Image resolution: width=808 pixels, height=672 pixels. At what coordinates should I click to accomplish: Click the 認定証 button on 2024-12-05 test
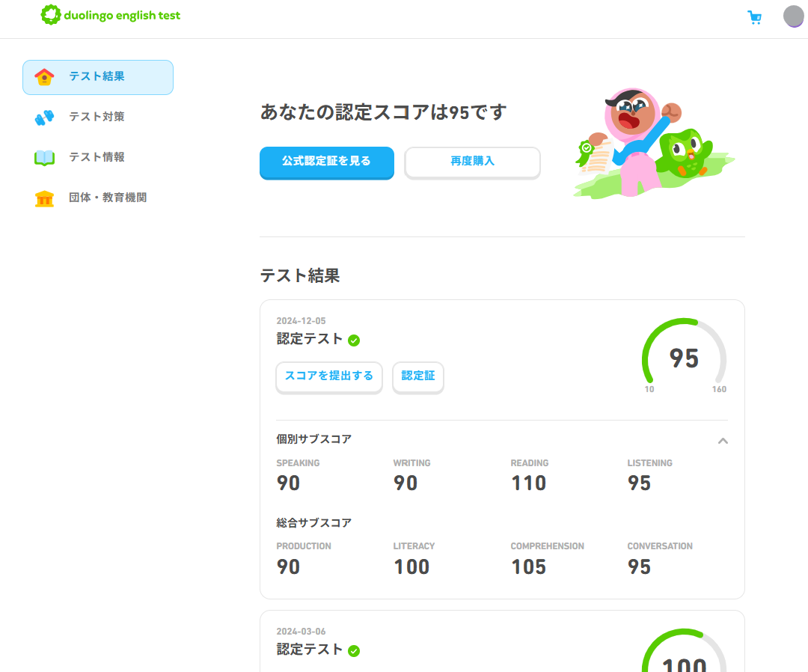(x=418, y=377)
